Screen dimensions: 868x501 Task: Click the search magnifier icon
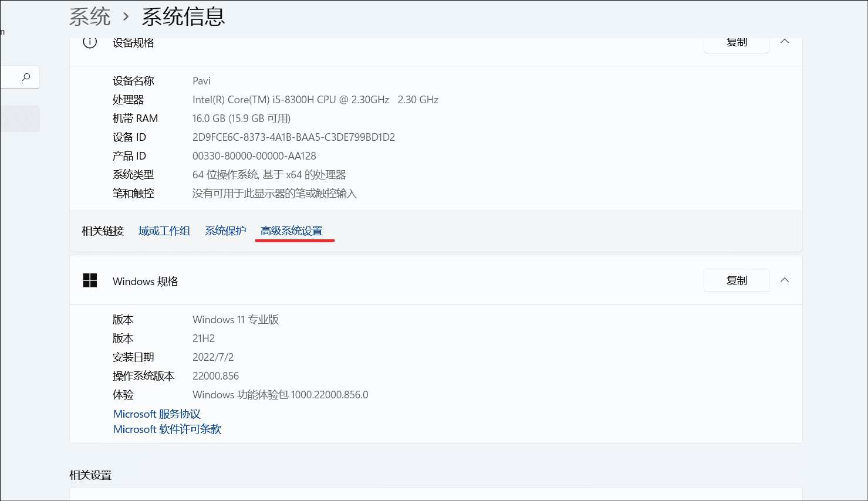(26, 77)
